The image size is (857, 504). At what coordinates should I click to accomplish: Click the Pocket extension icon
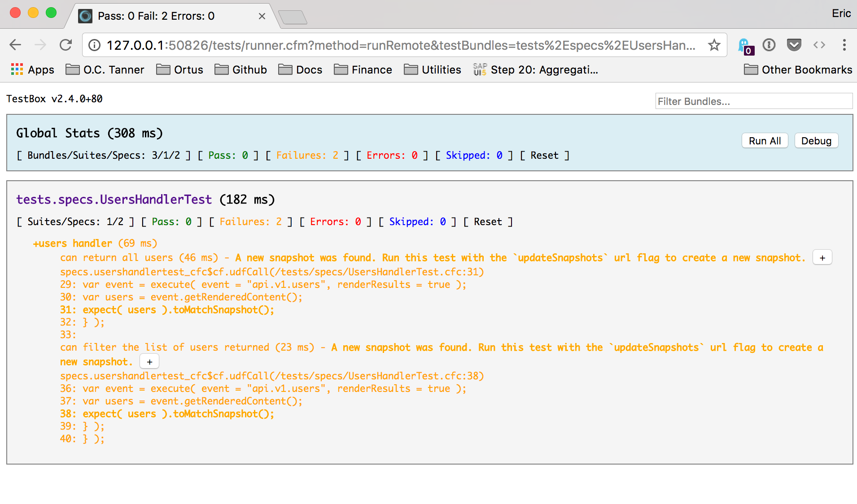click(794, 45)
